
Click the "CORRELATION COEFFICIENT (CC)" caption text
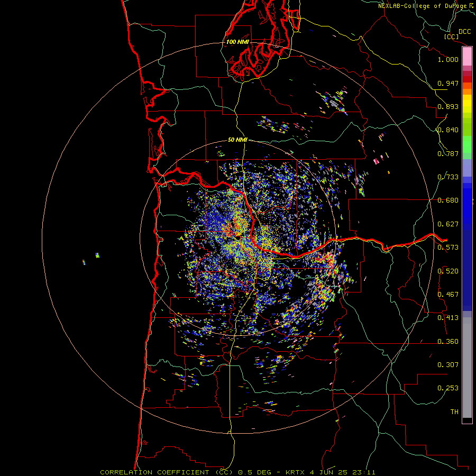point(167,472)
